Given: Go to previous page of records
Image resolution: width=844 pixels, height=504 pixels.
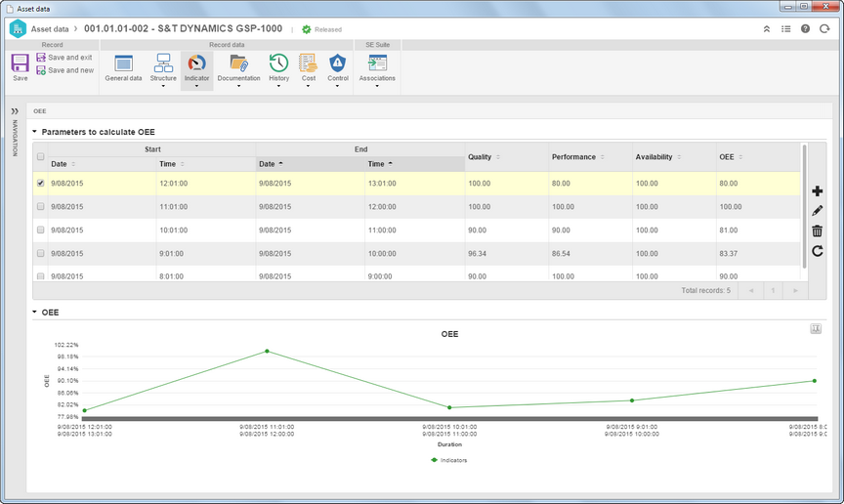Looking at the screenshot, I should tap(751, 291).
